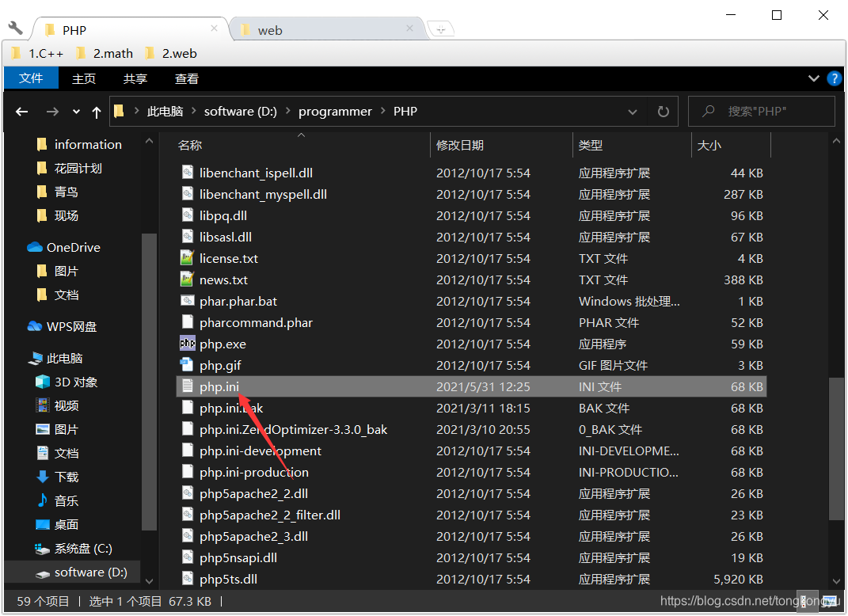Go up one folder level
The height and width of the screenshot is (616, 848).
point(97,112)
